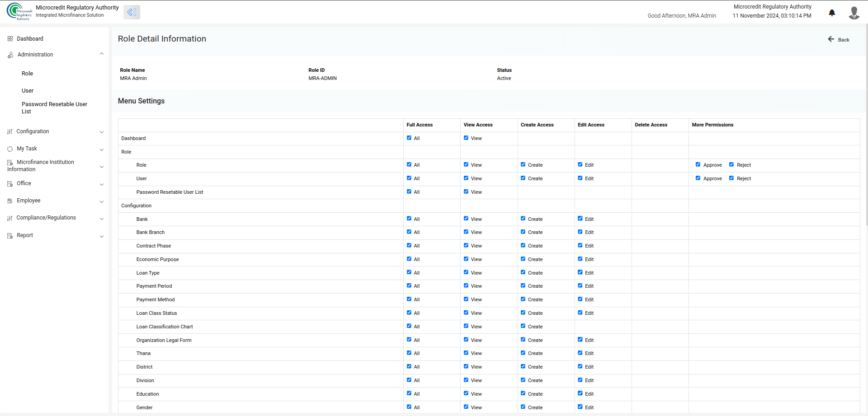Expand Report menu chevron
Screen dimensions: 868x416
pos(102,236)
